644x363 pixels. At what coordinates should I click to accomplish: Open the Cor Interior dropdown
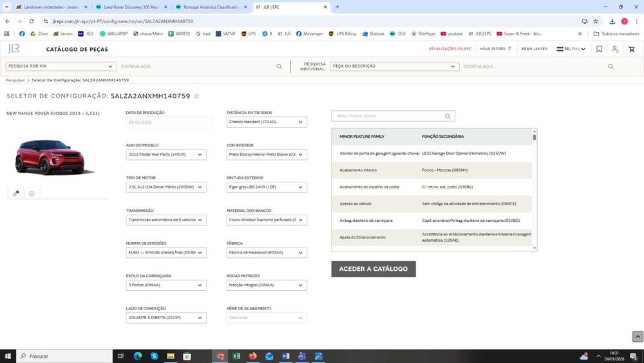pos(267,155)
